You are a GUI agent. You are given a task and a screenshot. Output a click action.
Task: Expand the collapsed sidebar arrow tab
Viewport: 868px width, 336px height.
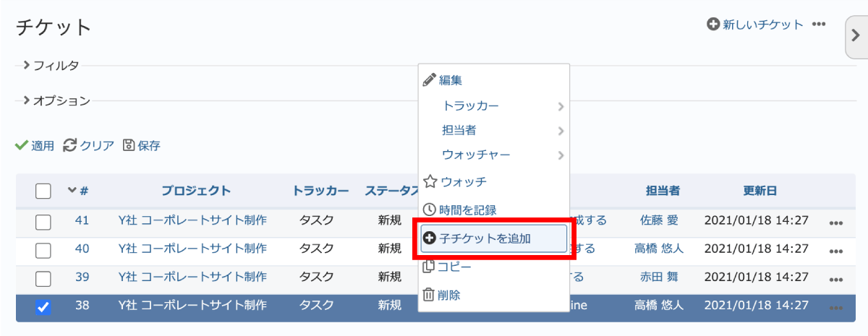[x=856, y=38]
